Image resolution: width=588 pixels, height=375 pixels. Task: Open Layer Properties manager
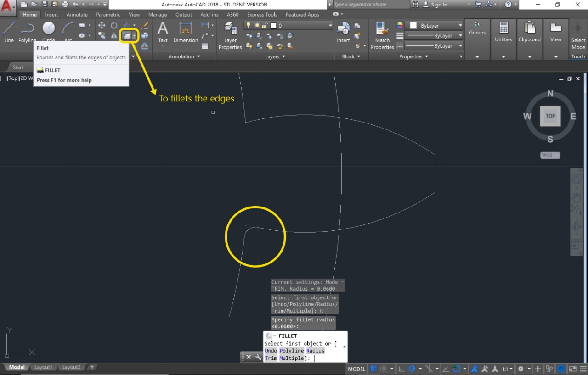[230, 35]
